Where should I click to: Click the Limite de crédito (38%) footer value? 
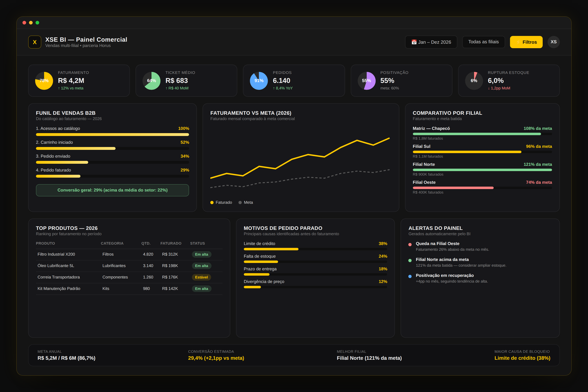[522, 358]
